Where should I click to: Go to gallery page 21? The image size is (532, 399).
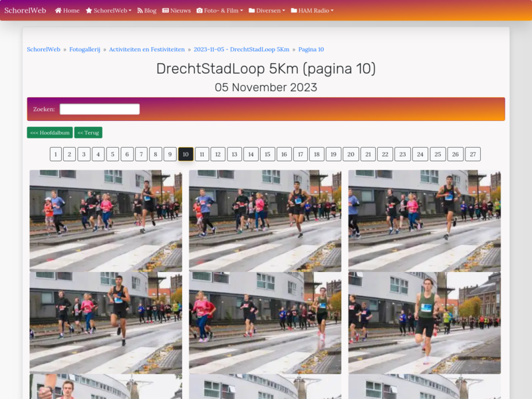tap(368, 154)
